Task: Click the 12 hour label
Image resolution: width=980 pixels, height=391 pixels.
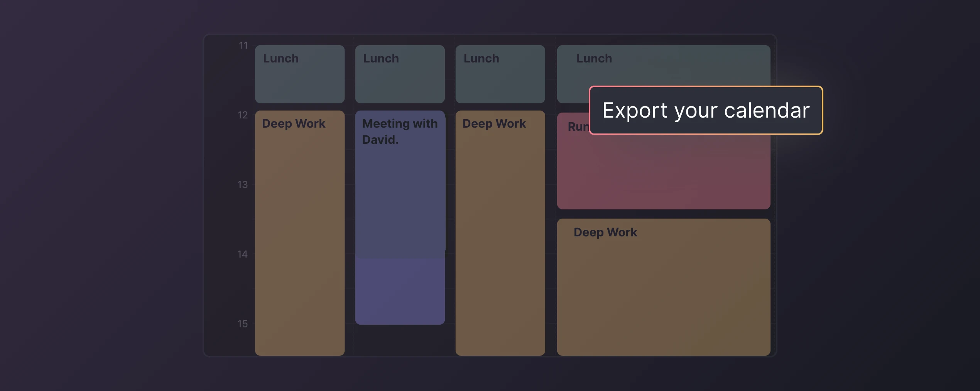Action: 243,115
